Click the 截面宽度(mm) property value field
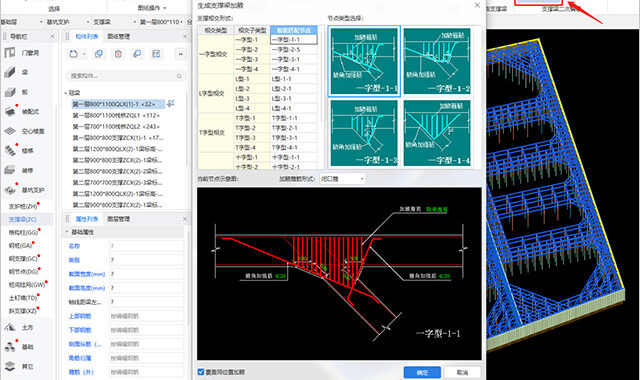 (146, 274)
